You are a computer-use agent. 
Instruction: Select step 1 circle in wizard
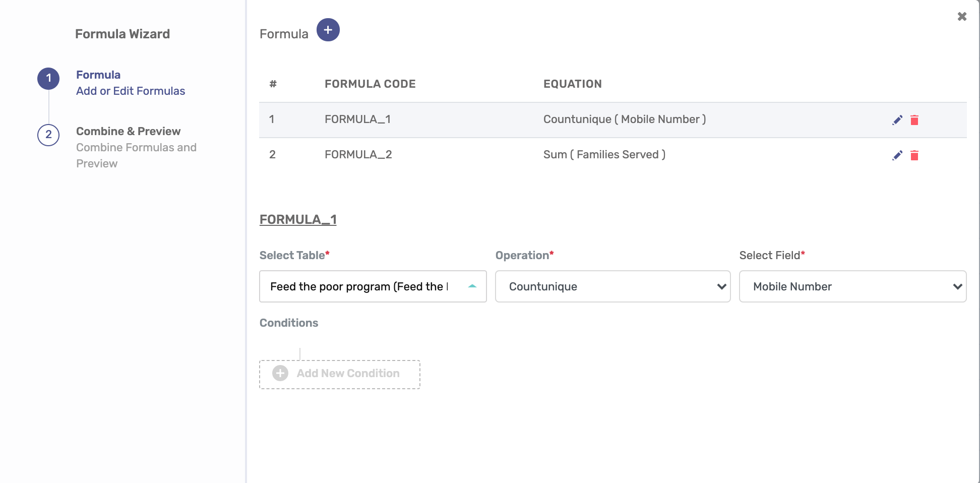[48, 78]
